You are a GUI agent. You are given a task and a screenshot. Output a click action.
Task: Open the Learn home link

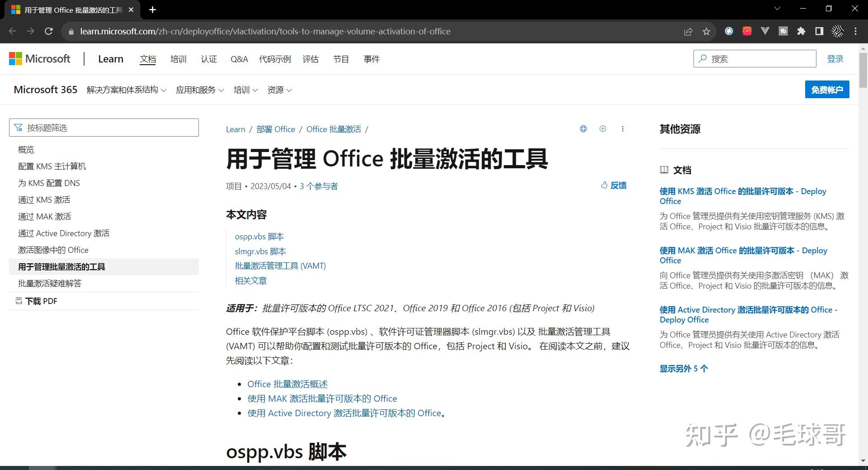111,59
